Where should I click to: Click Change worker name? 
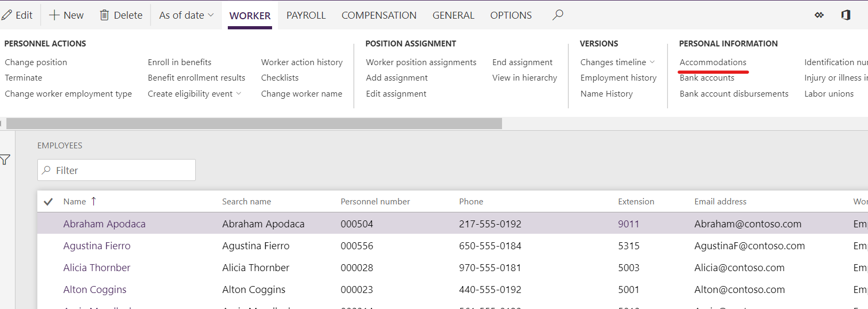pos(301,93)
